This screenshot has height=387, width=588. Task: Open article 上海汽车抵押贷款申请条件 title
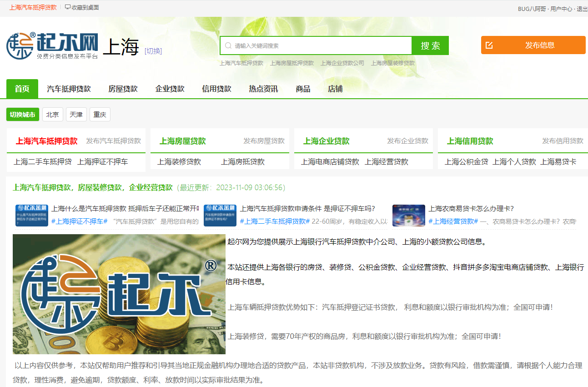click(x=307, y=209)
